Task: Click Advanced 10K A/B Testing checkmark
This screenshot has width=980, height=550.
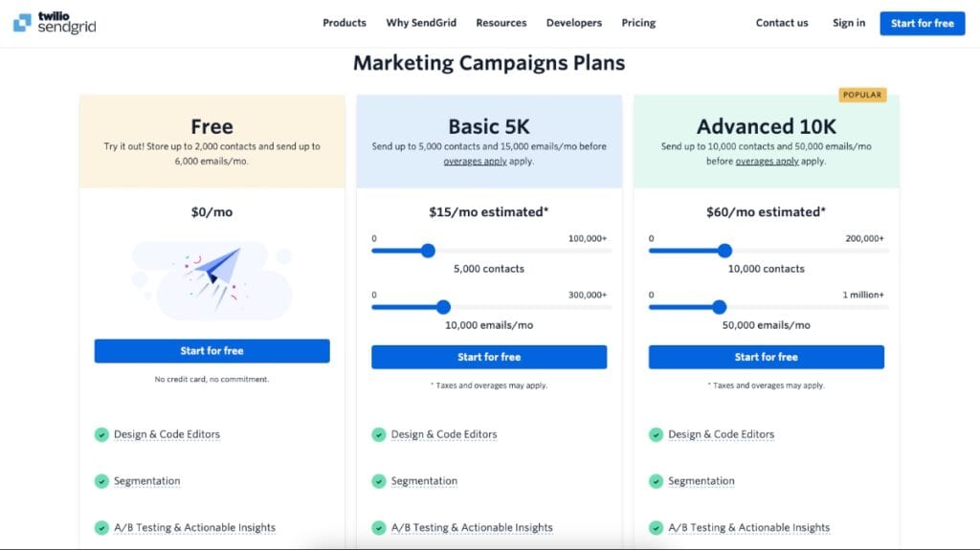Action: [656, 528]
